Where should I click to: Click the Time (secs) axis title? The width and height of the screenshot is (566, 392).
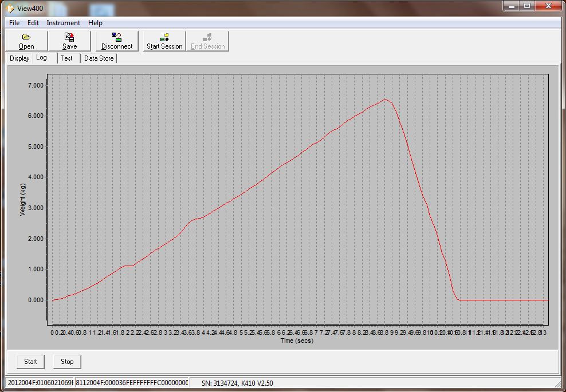[x=297, y=340]
